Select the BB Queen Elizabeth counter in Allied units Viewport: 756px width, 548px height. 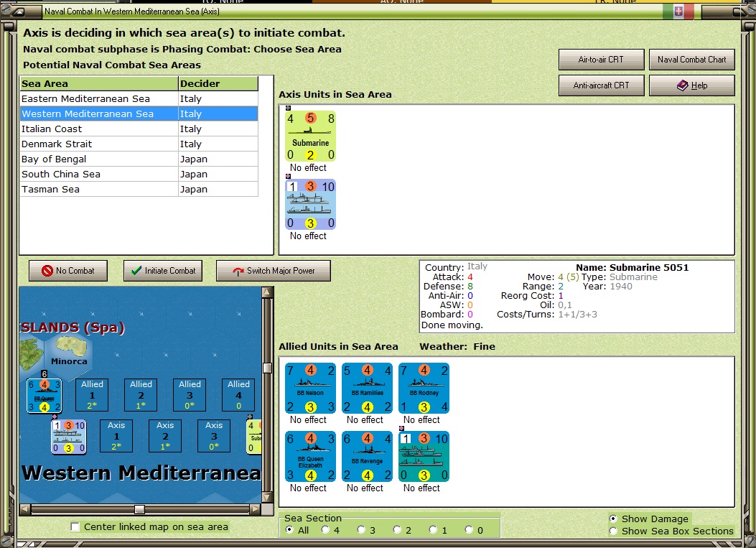coord(310,456)
